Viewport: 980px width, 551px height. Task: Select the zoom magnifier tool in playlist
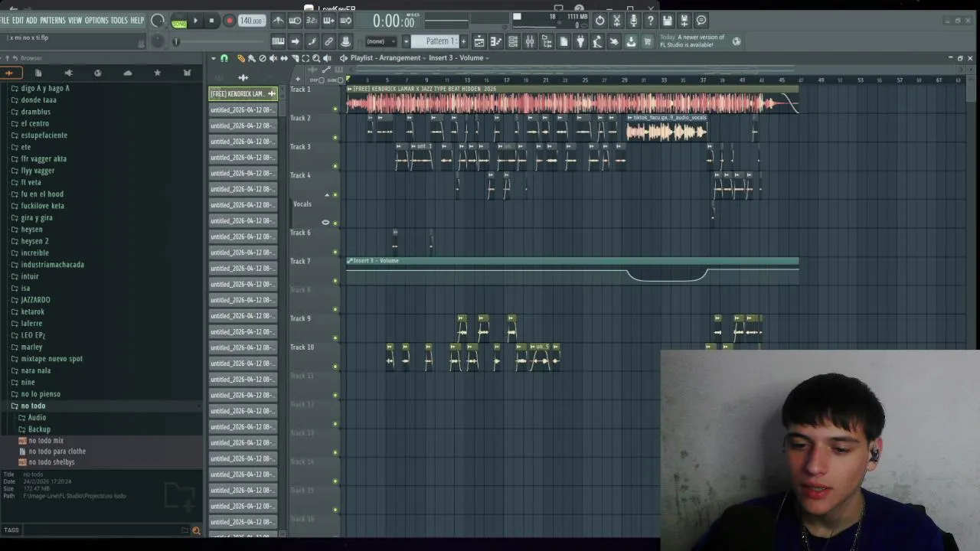coord(315,58)
